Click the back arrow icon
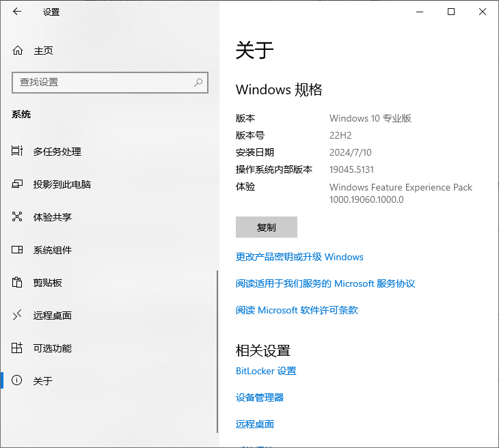This screenshot has width=499, height=448. coord(17,12)
